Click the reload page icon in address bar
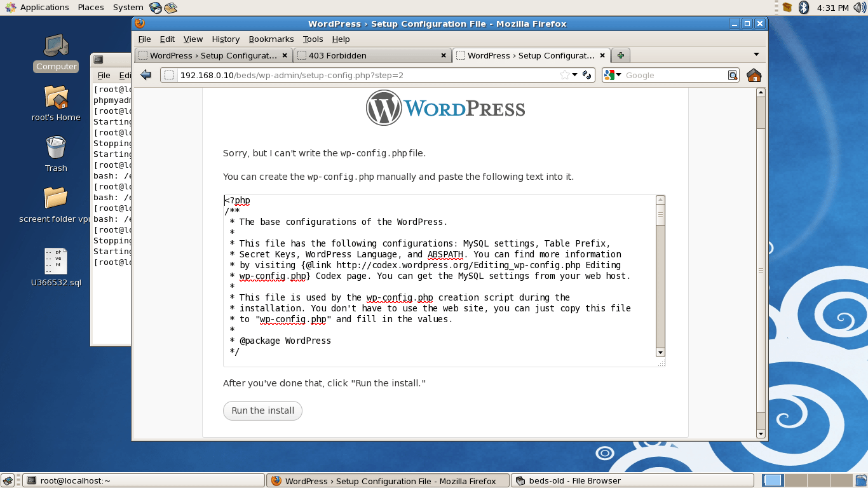868x488 pixels. pos(587,75)
